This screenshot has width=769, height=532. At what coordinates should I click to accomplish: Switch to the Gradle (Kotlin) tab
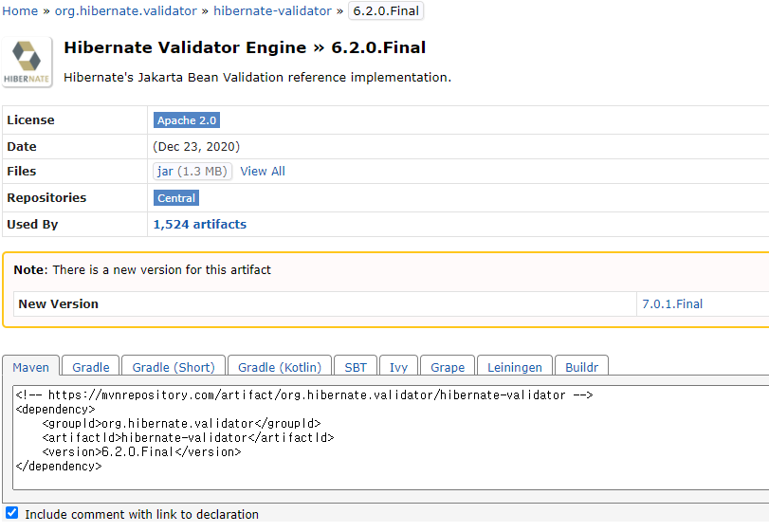click(280, 367)
